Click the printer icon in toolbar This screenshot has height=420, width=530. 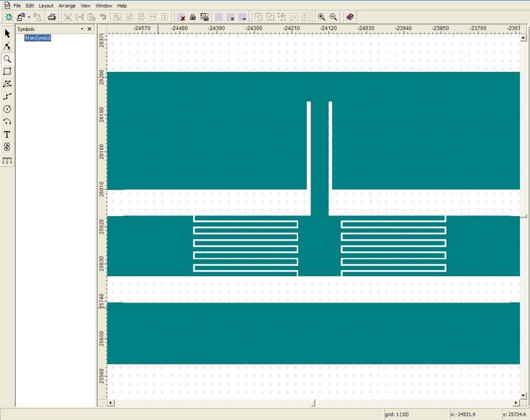[52, 17]
